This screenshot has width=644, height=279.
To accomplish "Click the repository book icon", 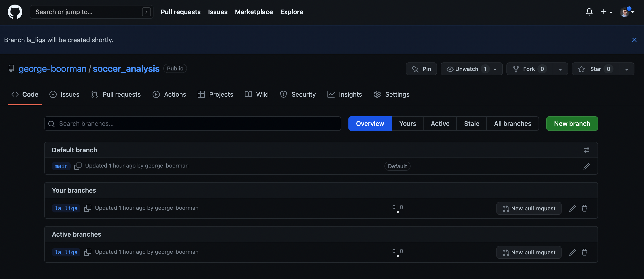I will tap(11, 68).
